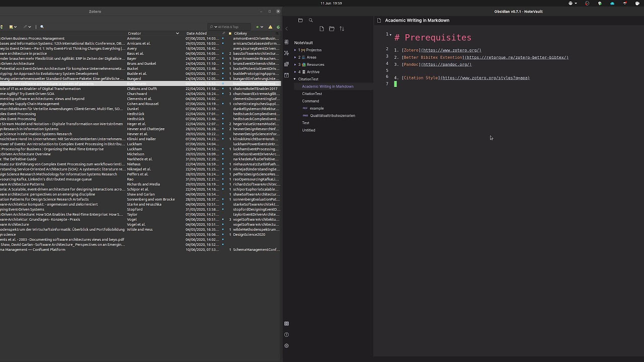The width and height of the screenshot is (644, 362).
Task: Create a new note in file explorer
Action: pos(321,29)
